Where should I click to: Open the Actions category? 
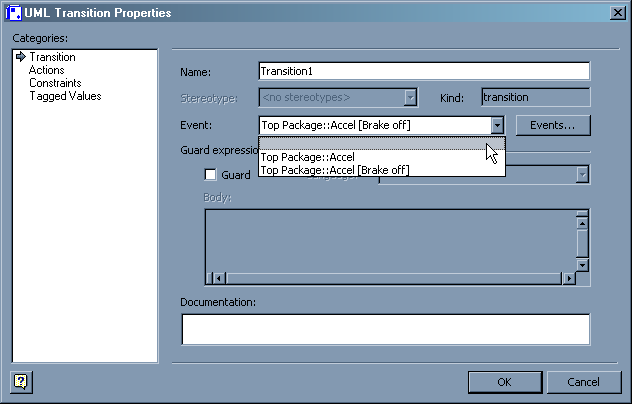click(46, 70)
